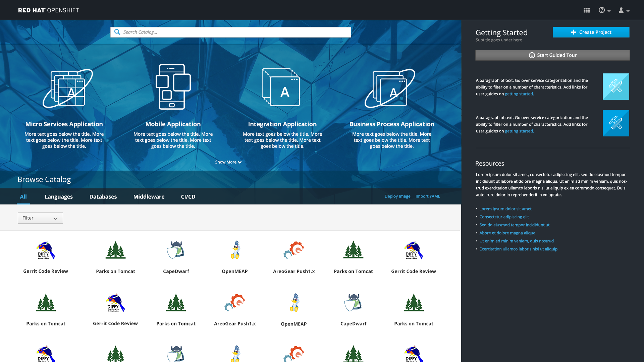Click the Deploy Image link

click(x=397, y=196)
